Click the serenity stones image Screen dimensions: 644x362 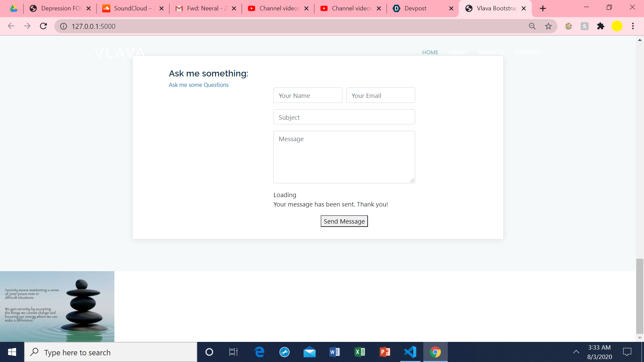pos(57,306)
